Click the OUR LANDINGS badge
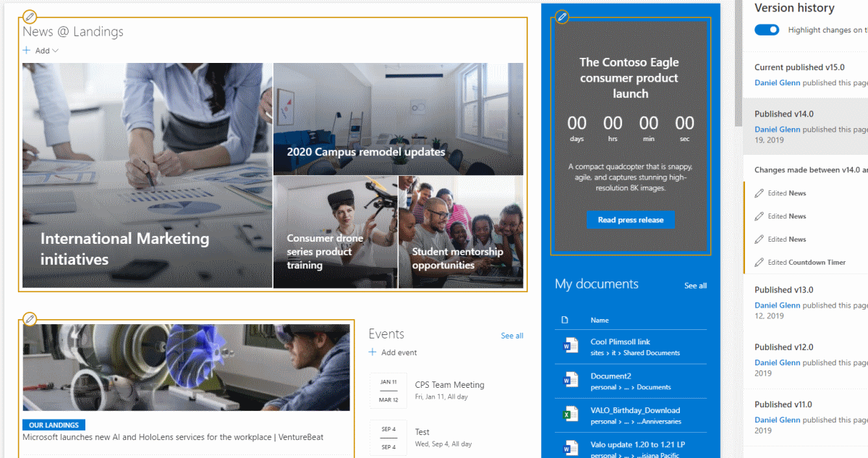This screenshot has width=868, height=458. pos(54,425)
